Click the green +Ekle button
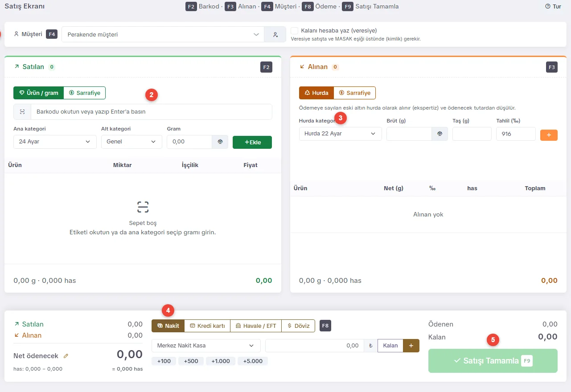 pos(252,142)
